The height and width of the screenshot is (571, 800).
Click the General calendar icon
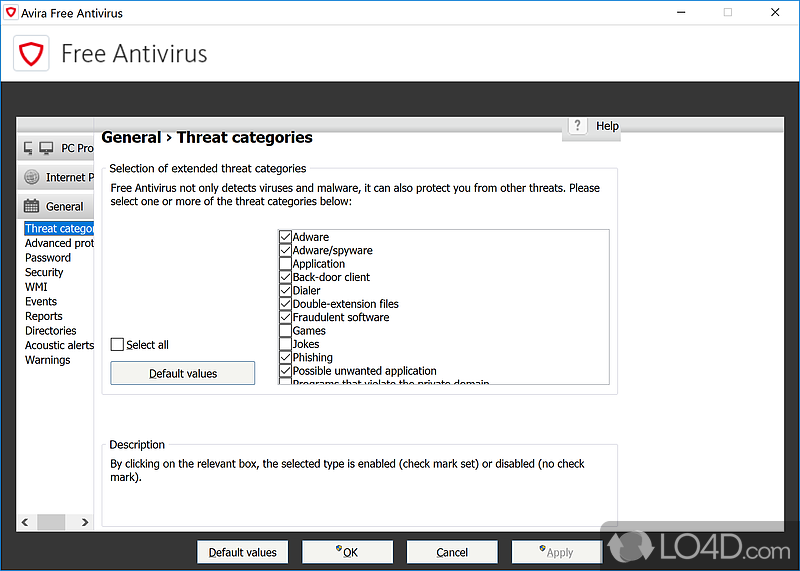pyautogui.click(x=31, y=206)
